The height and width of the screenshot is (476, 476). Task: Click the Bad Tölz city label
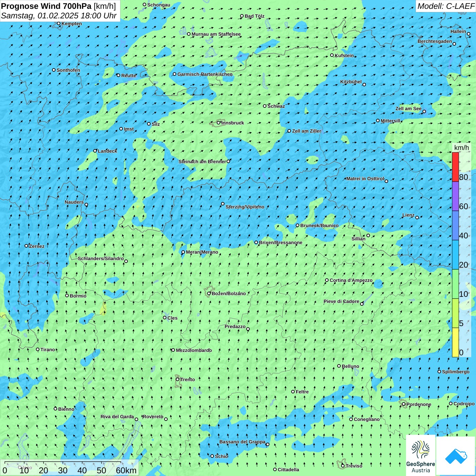pos(255,16)
